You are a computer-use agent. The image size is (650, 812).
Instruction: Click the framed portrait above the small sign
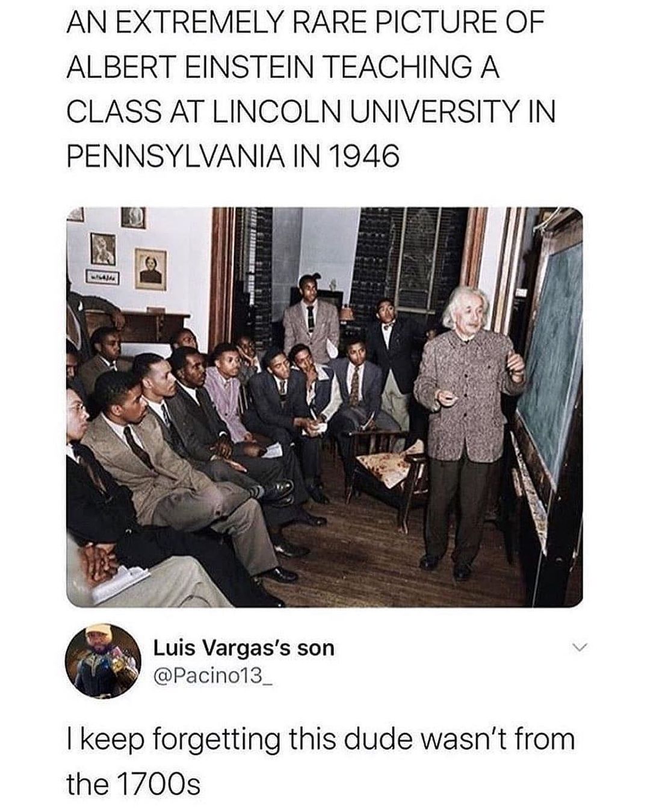(x=103, y=248)
